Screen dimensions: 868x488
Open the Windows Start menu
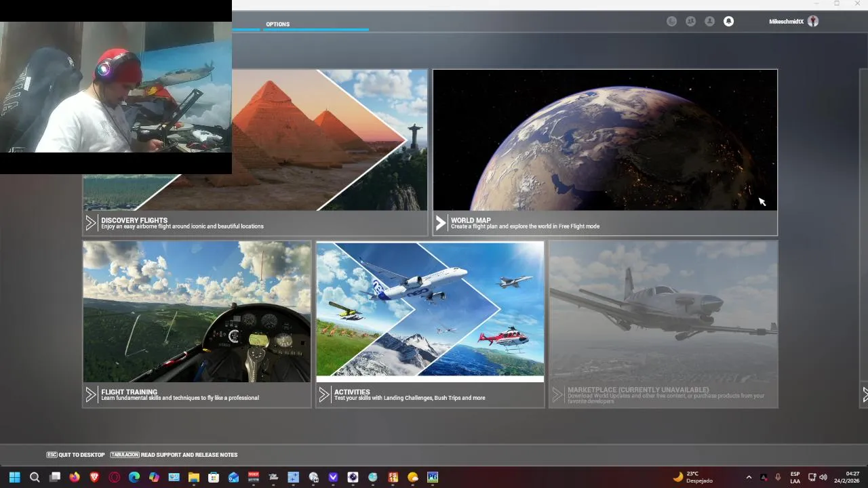pyautogui.click(x=14, y=477)
